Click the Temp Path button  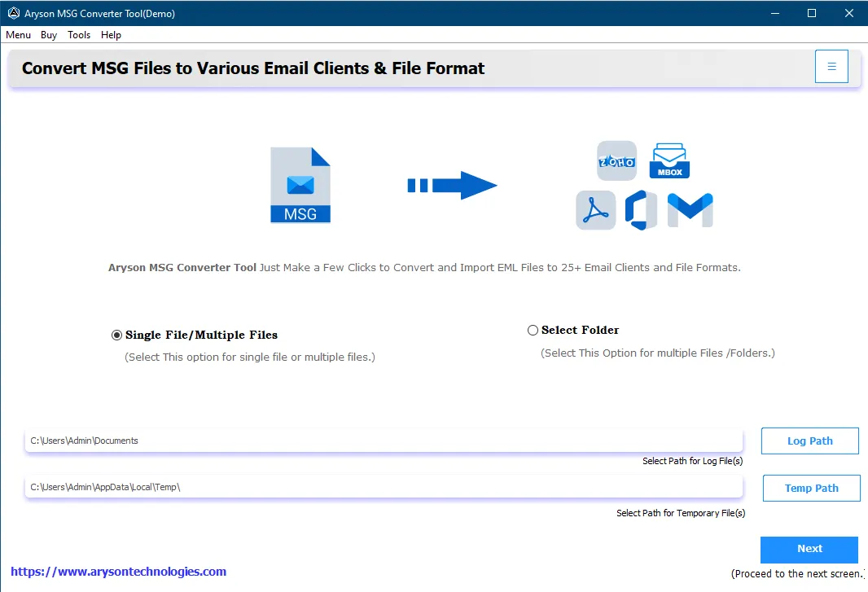point(812,488)
